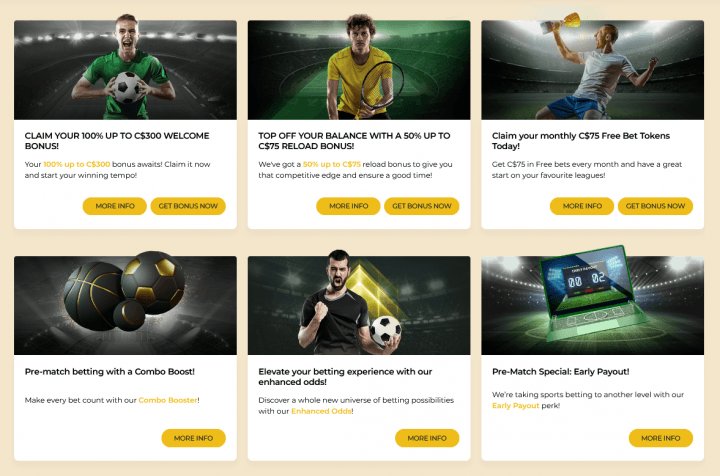Screen dimensions: 720x476
Task: Claim Free Bet Tokens with Get Bonus Now
Action: click(x=656, y=206)
